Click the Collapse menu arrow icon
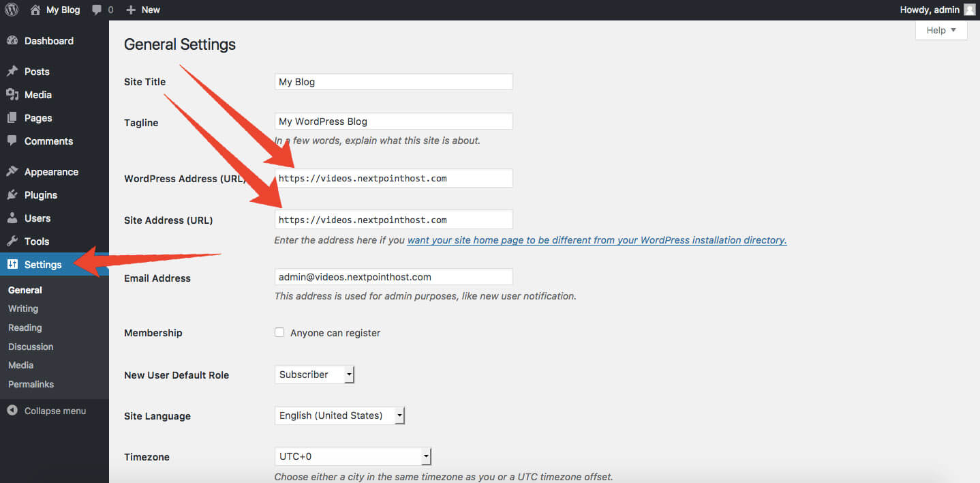 [12, 411]
